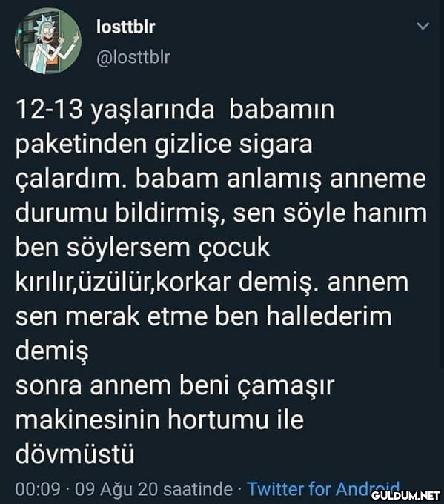Select the line paketinden gizlice sigara

click(x=164, y=145)
